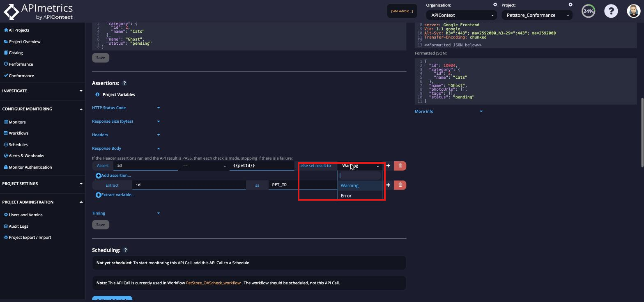The width and height of the screenshot is (644, 302).
Task: Select Warning in the result dropdown
Action: (x=360, y=185)
